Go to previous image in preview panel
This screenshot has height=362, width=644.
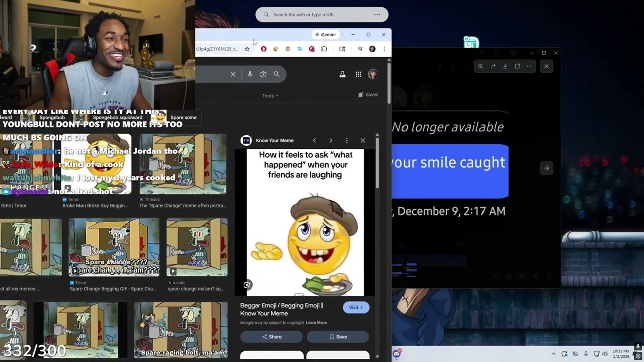pos(314,141)
